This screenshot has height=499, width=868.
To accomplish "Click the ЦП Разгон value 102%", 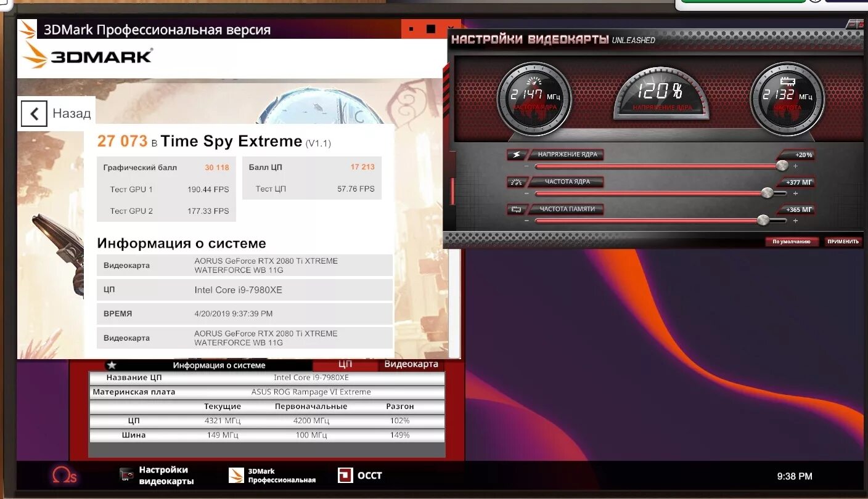I will [x=399, y=421].
